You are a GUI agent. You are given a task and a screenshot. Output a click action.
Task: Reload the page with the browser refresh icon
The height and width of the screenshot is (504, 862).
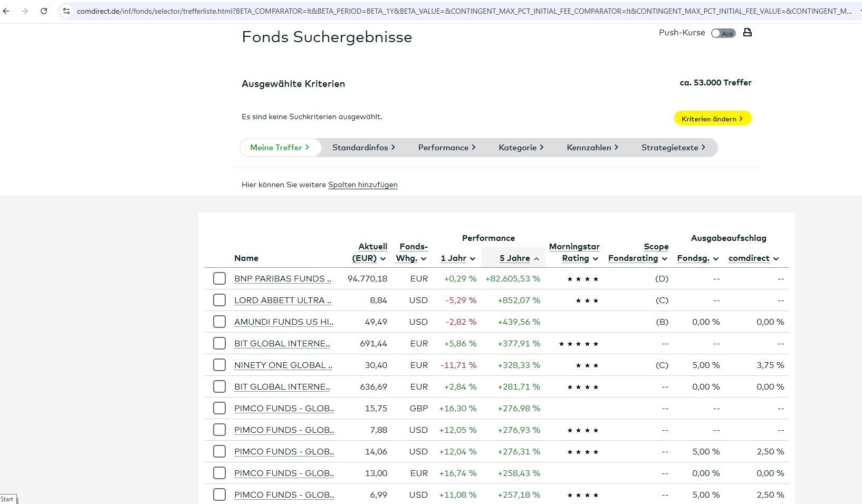pyautogui.click(x=44, y=11)
